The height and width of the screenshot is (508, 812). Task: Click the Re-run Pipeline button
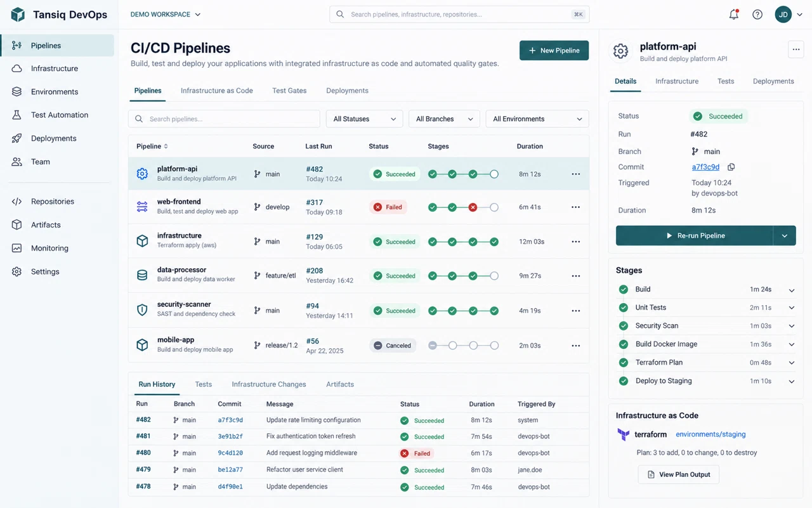(695, 235)
